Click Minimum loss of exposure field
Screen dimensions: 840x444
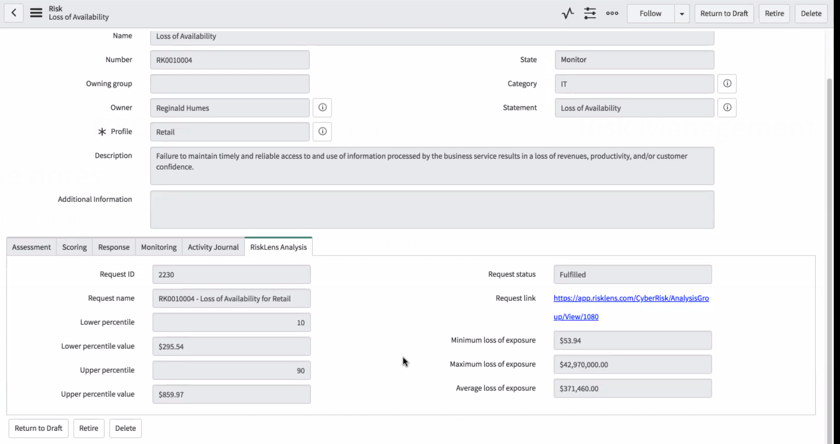pos(633,340)
